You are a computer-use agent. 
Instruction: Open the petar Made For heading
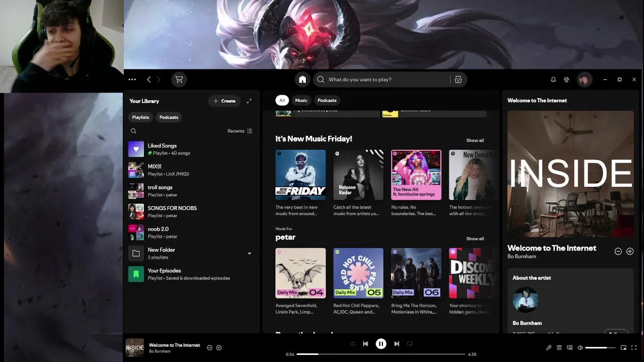pyautogui.click(x=285, y=237)
